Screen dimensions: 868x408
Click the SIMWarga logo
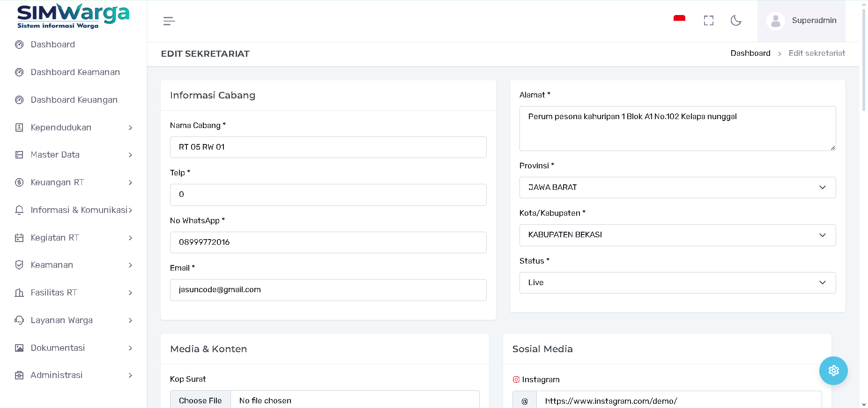[x=73, y=16]
